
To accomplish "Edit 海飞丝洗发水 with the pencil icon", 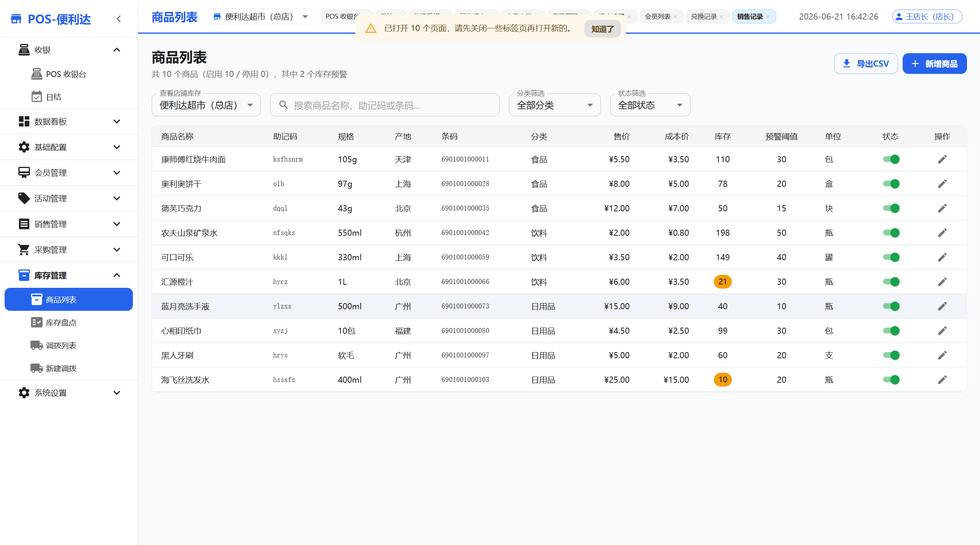I will [x=942, y=380].
